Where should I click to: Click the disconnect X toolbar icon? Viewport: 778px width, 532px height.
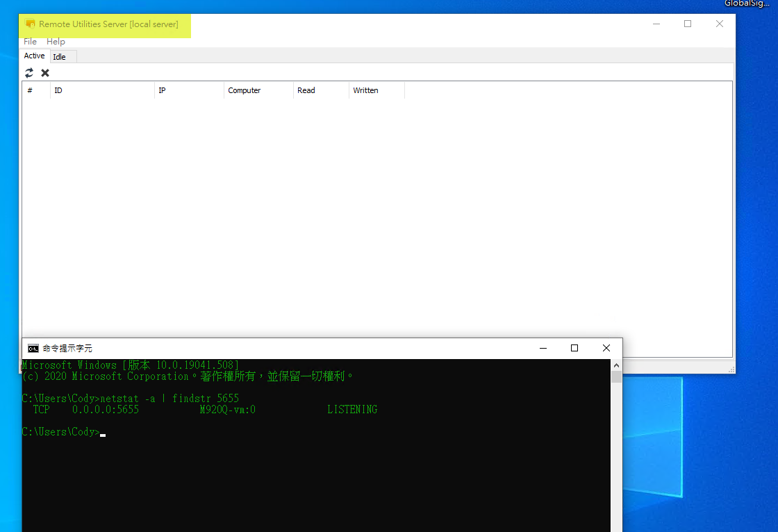[x=45, y=73]
